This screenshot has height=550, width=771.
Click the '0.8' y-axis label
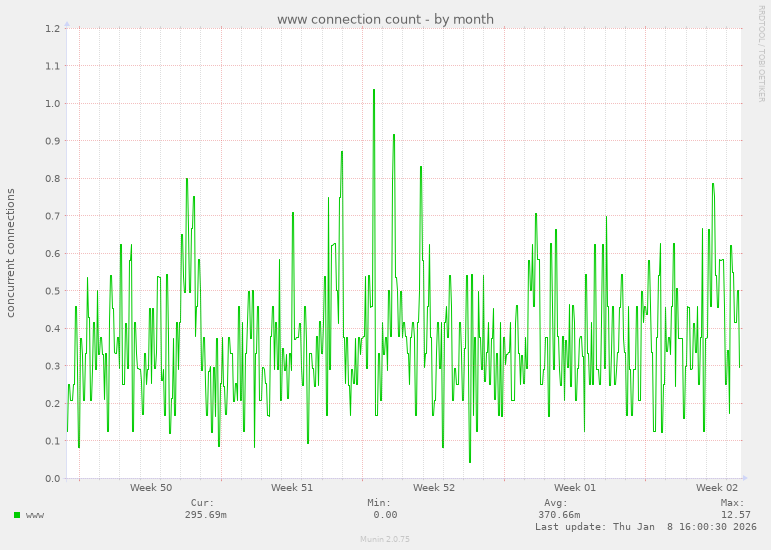53,178
